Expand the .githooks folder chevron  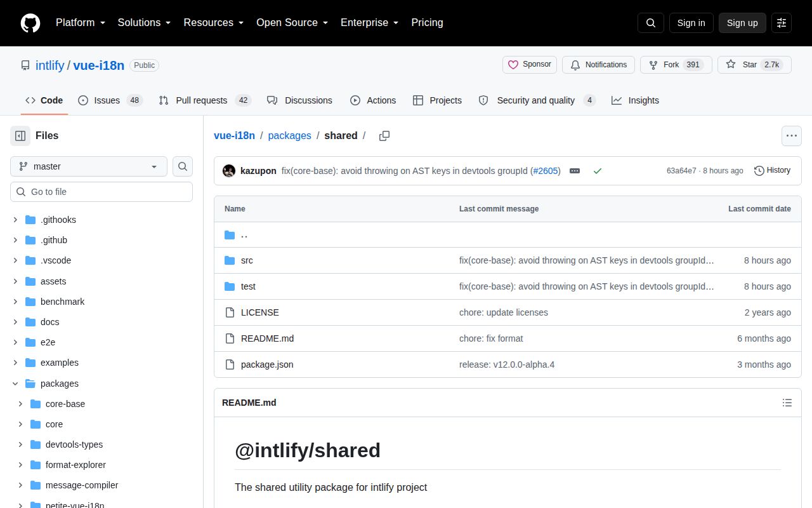(15, 220)
